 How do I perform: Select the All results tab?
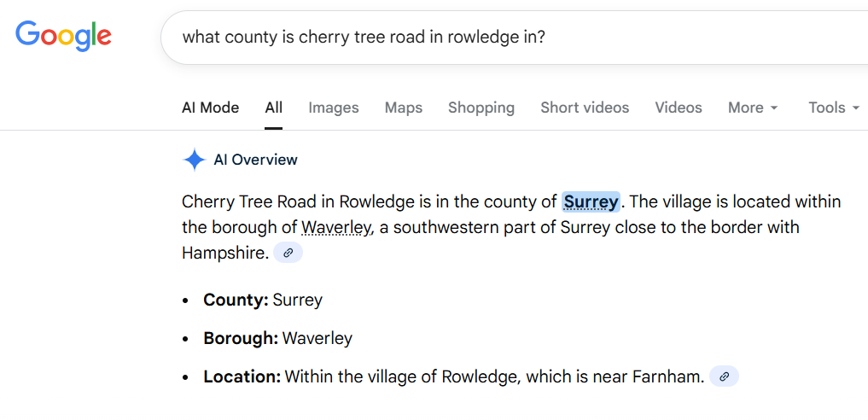coord(273,108)
